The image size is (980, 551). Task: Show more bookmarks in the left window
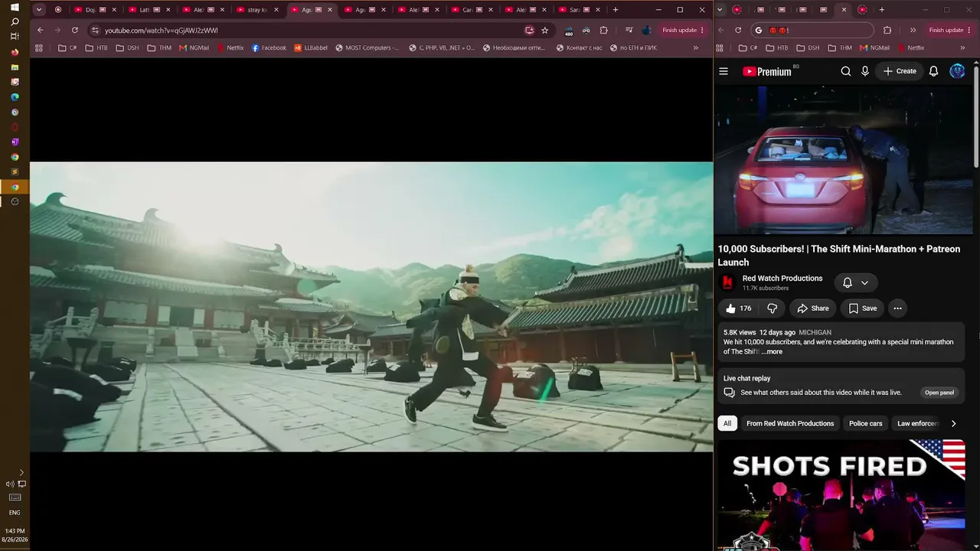695,47
